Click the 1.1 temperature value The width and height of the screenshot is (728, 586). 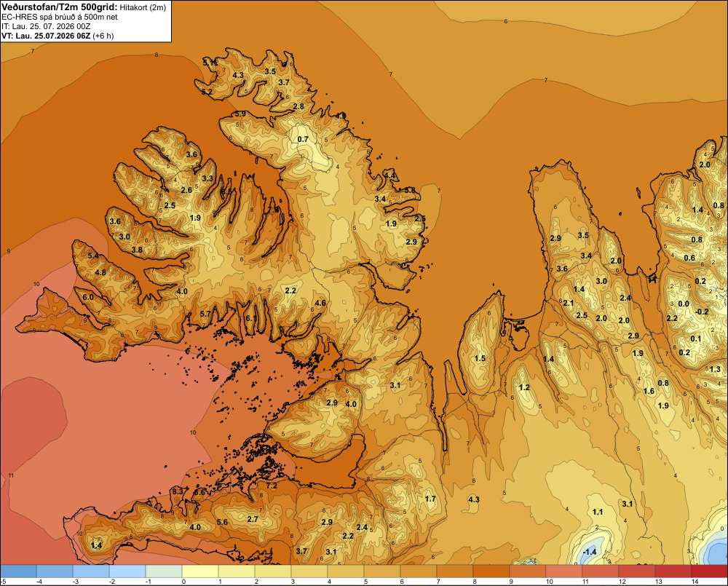tap(598, 512)
